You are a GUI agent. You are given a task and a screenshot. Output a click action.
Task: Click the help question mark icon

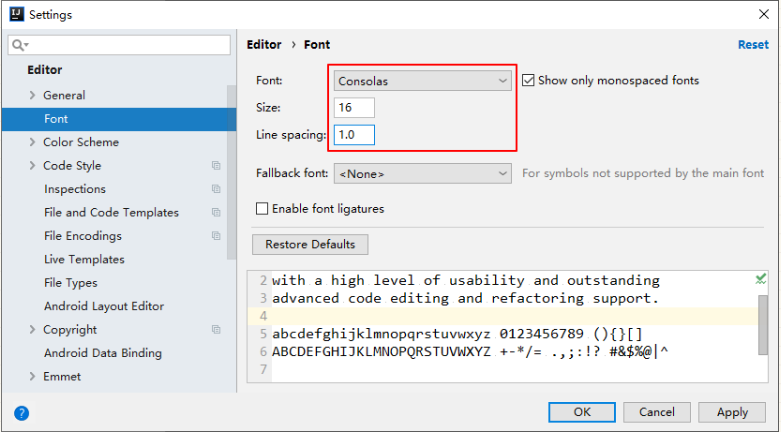pos(22,412)
